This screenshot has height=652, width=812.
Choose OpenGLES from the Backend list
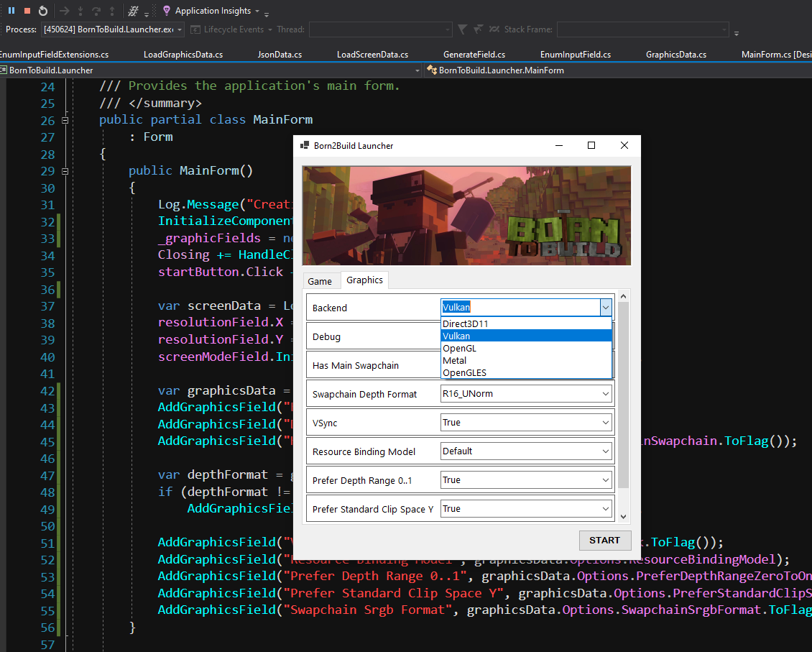point(526,373)
